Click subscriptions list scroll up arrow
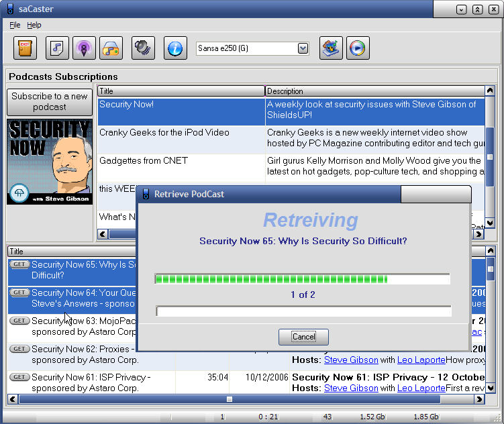Screen dimensions: 504x424 (490, 91)
